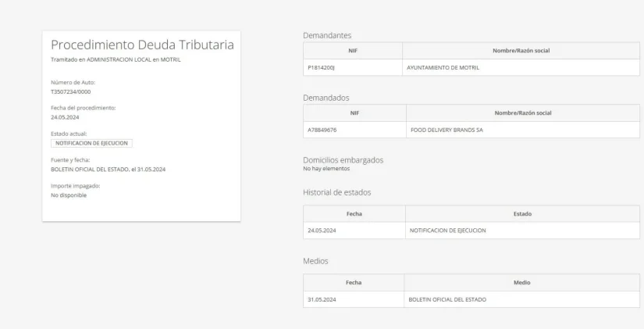Click the Demandantes section heading
The height and width of the screenshot is (329, 644).
tap(327, 35)
